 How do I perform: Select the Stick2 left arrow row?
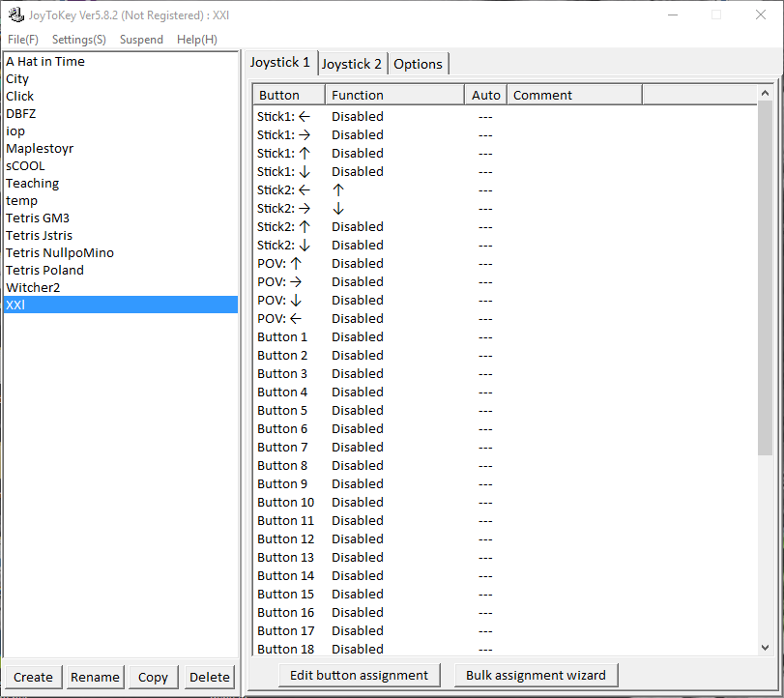pos(505,190)
